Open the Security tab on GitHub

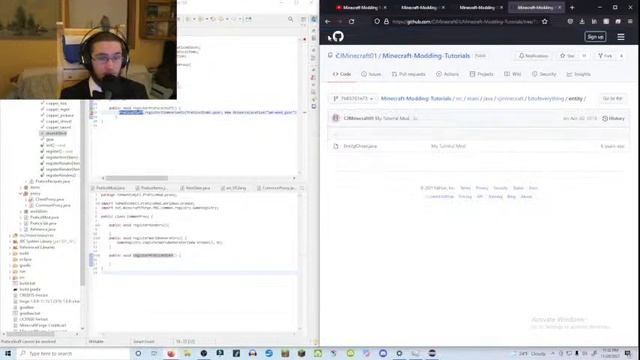(544, 74)
